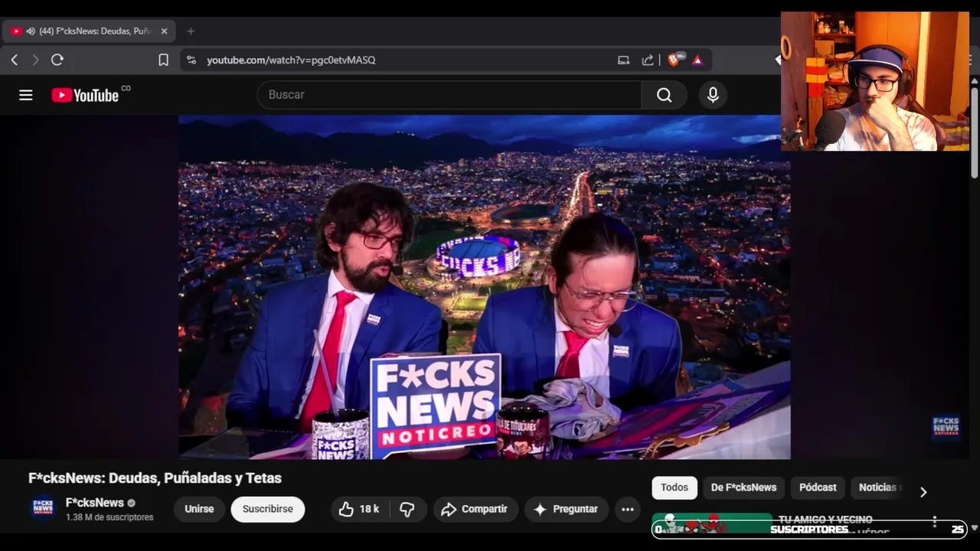The image size is (980, 551).
Task: Click the cast/install icon in address bar
Action: [623, 60]
